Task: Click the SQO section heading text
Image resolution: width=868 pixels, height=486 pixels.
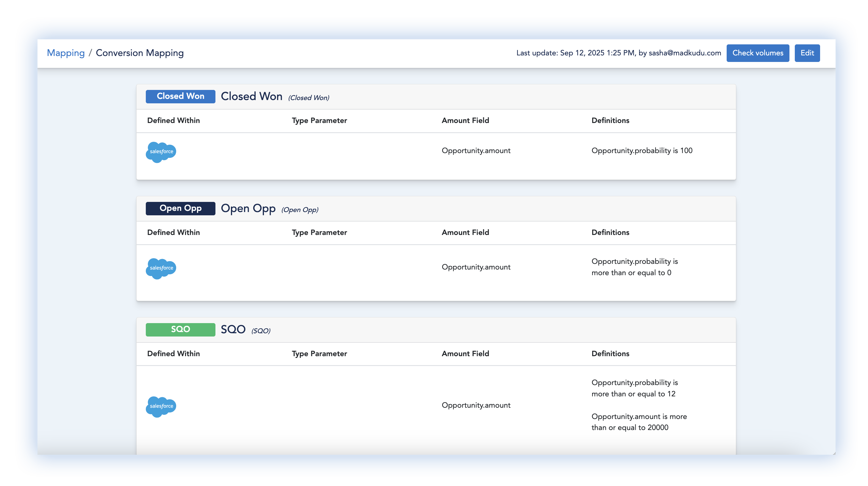Action: click(233, 329)
